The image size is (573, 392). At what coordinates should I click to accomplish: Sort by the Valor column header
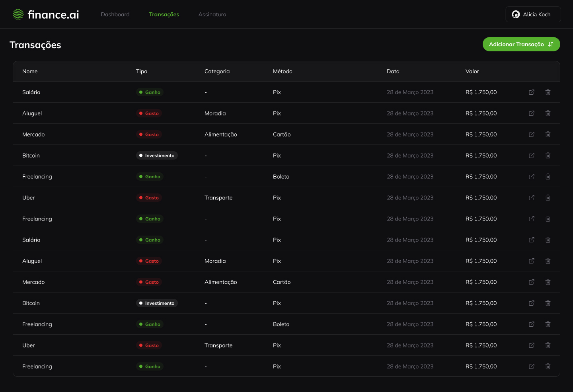point(472,71)
